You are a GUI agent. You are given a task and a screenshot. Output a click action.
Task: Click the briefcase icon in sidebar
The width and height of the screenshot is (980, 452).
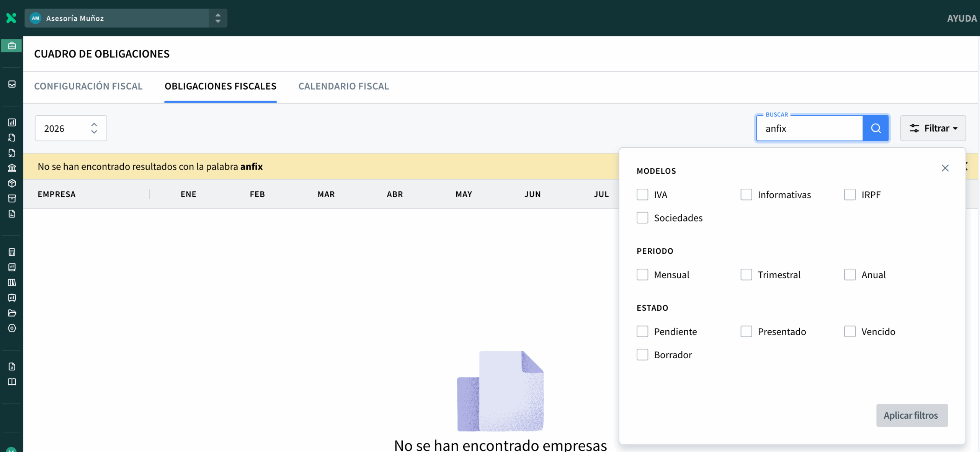[x=11, y=46]
